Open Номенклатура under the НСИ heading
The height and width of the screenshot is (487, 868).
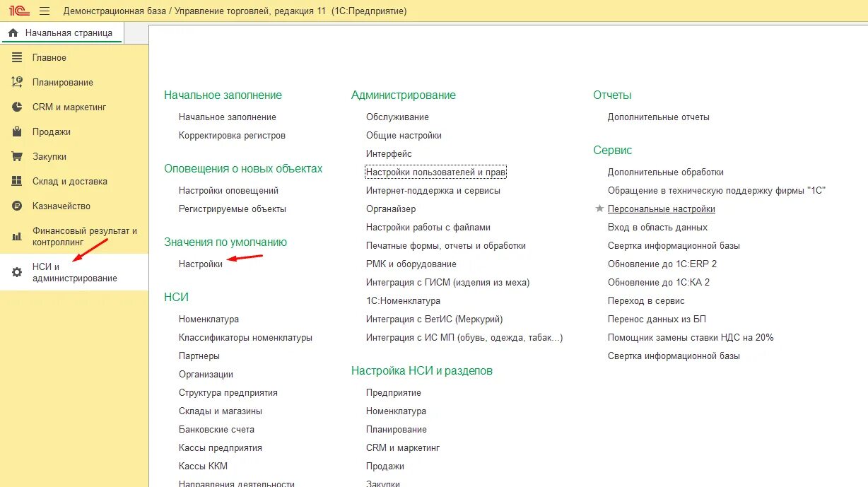click(x=209, y=319)
